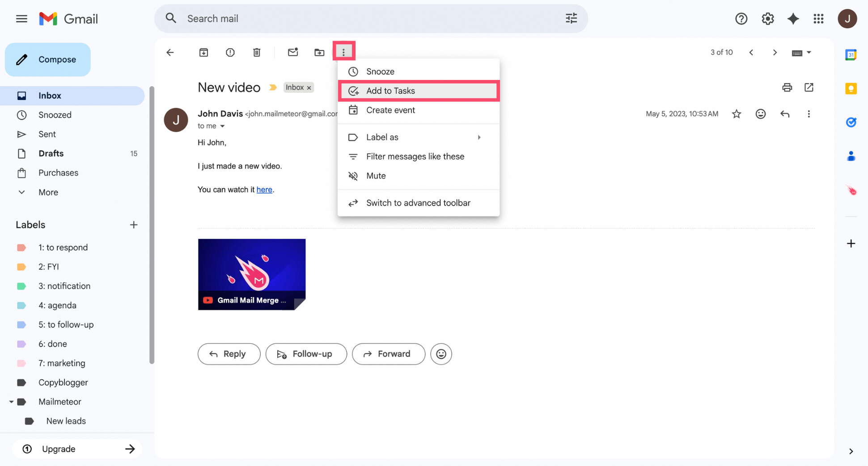Add an emoji reaction to the message
The height and width of the screenshot is (466, 868).
[x=761, y=114]
